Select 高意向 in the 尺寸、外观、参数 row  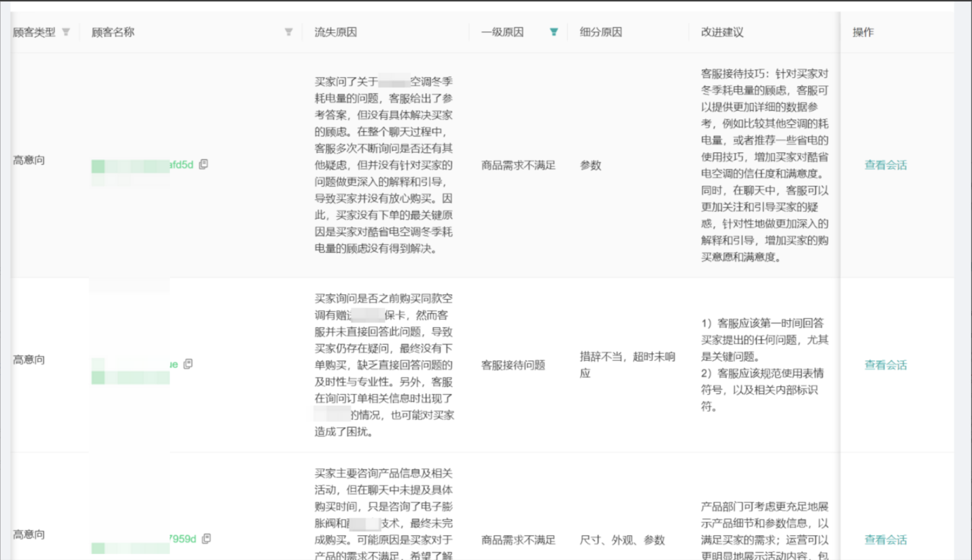point(29,534)
